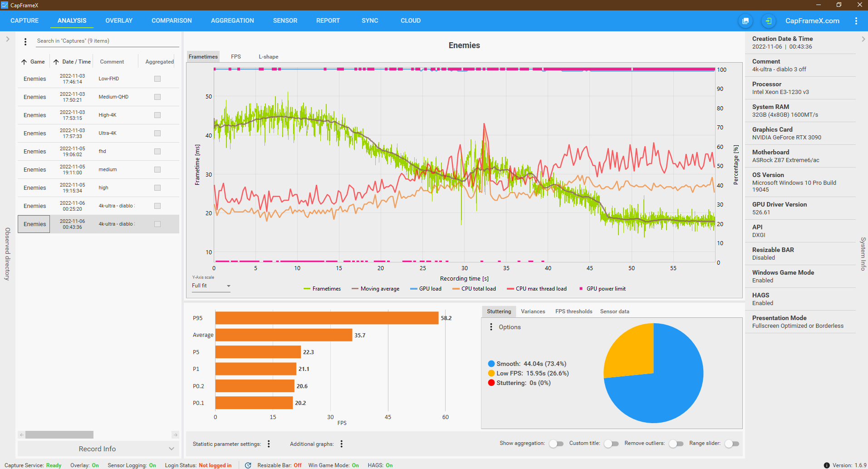Viewport: 868px width, 469px height.
Task: Click the Stuttering tab
Action: click(499, 311)
